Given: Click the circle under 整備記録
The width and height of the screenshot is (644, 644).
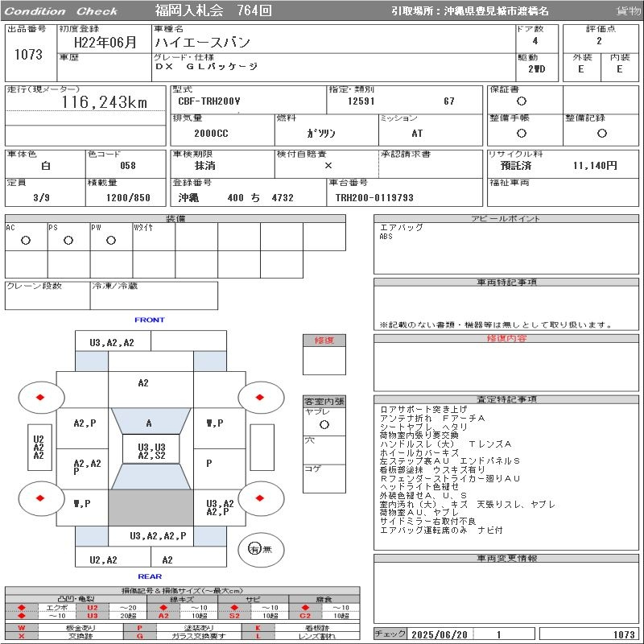Looking at the screenshot, I should click(602, 133).
